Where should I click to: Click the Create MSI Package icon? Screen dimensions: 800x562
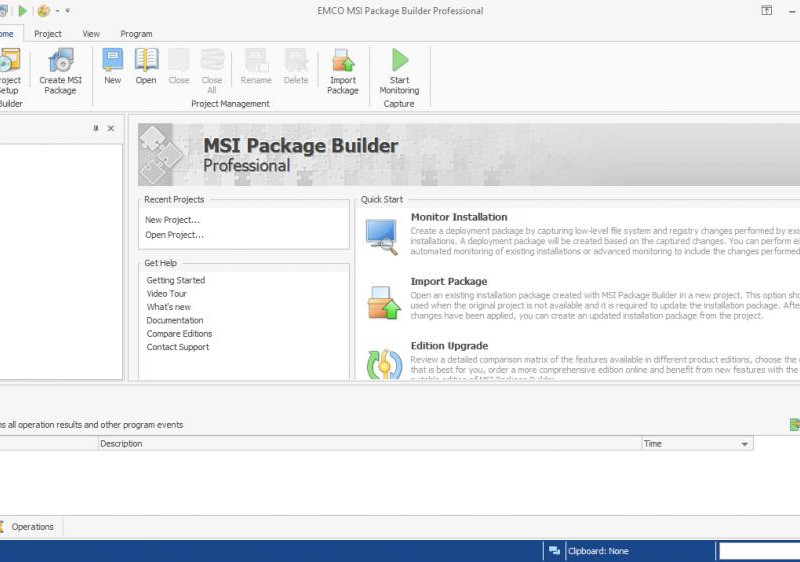pos(61,61)
